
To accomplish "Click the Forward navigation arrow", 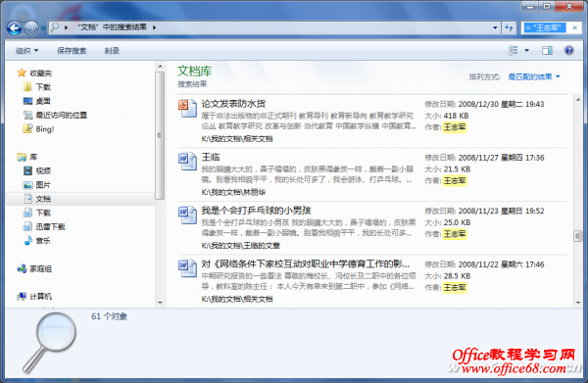I will (31, 28).
